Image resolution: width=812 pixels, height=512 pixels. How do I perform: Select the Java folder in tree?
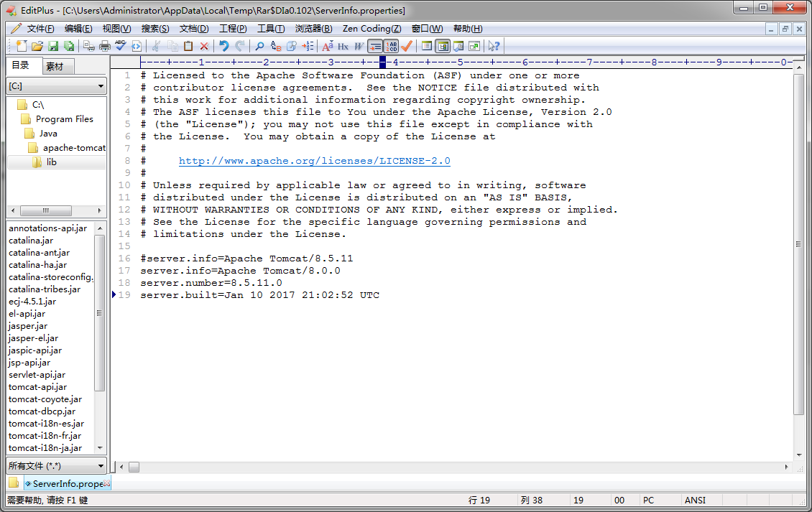(x=48, y=134)
